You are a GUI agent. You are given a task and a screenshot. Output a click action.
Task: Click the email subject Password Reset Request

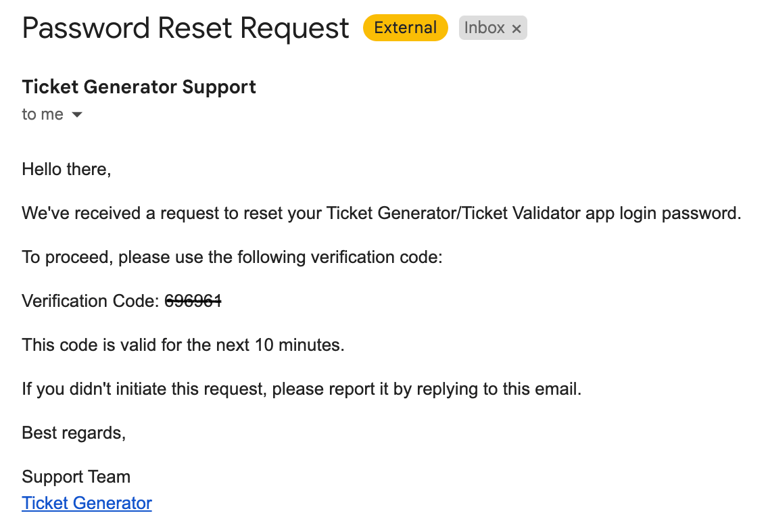(185, 28)
